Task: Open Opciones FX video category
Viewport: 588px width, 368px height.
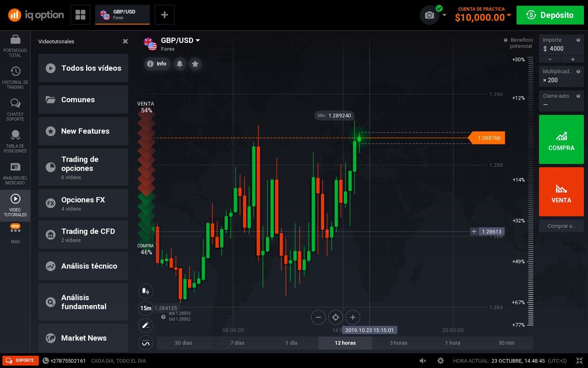Action: [83, 203]
